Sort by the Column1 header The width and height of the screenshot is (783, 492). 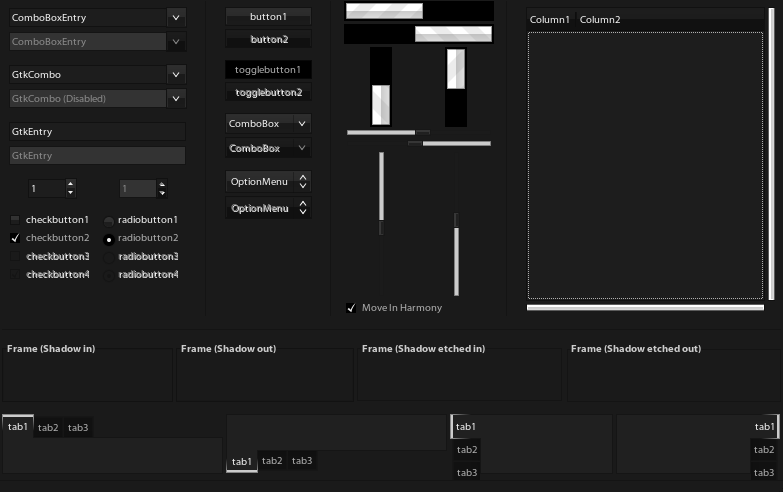(x=550, y=19)
